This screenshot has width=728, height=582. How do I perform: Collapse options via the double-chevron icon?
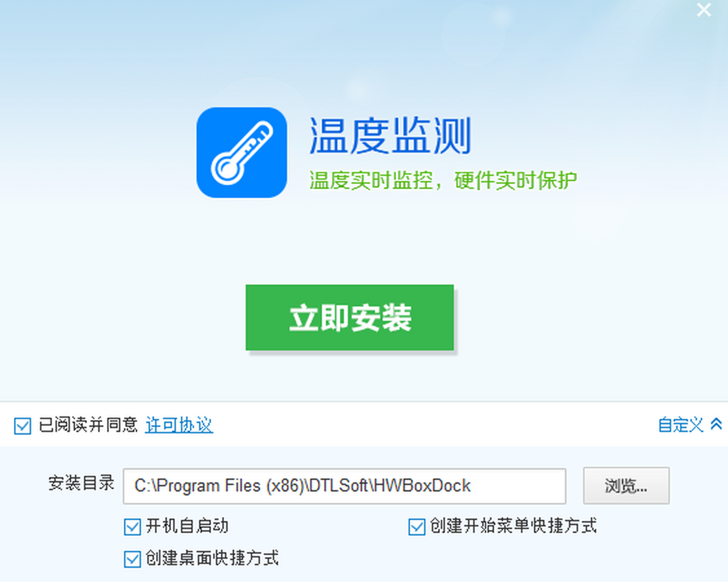(x=716, y=424)
